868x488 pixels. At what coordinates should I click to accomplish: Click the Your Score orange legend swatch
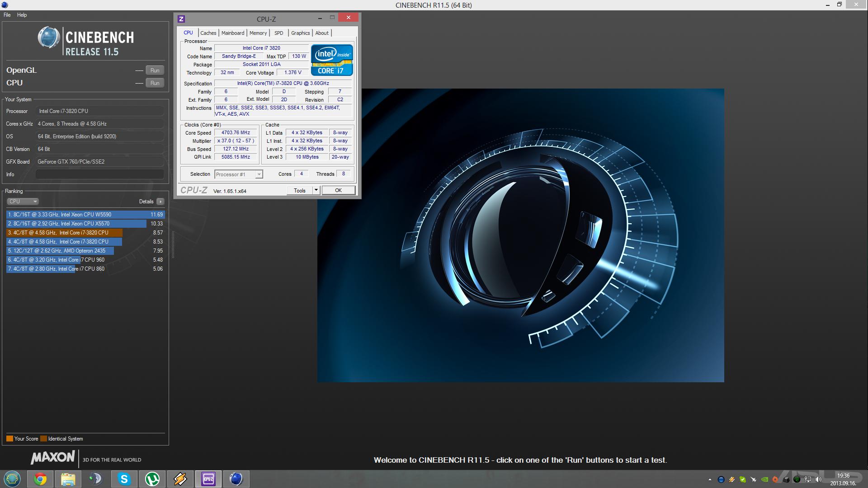[x=9, y=438]
